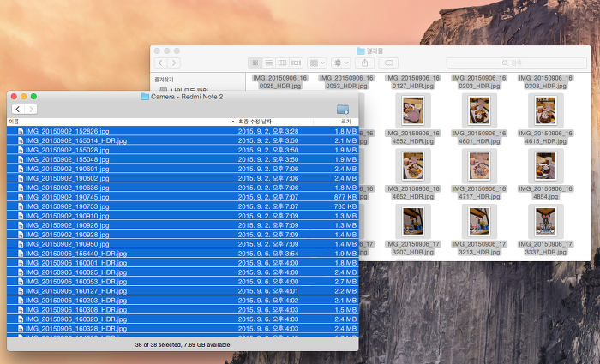Click the Finder edit tags button
This screenshot has height=364, width=600.
(x=388, y=63)
